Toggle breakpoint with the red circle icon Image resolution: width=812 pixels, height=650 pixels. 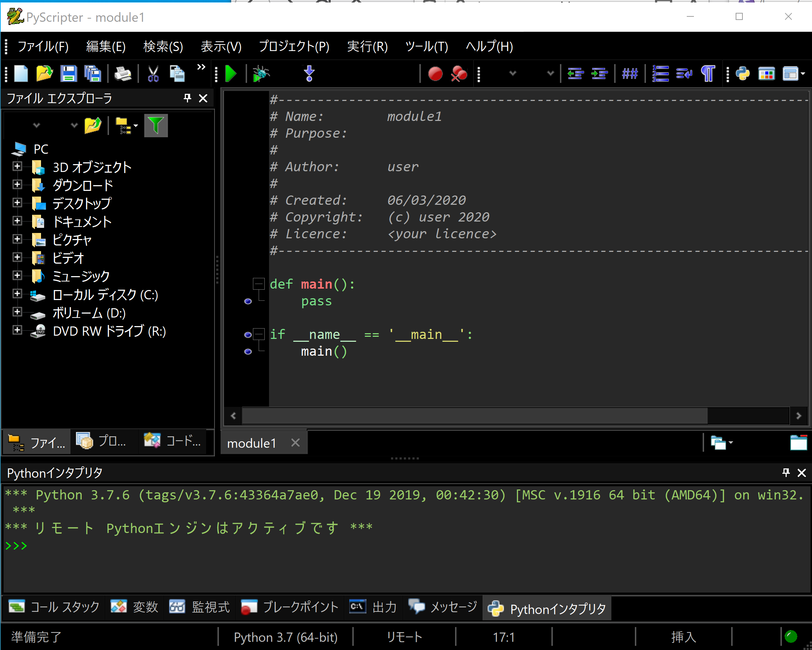pyautogui.click(x=435, y=73)
